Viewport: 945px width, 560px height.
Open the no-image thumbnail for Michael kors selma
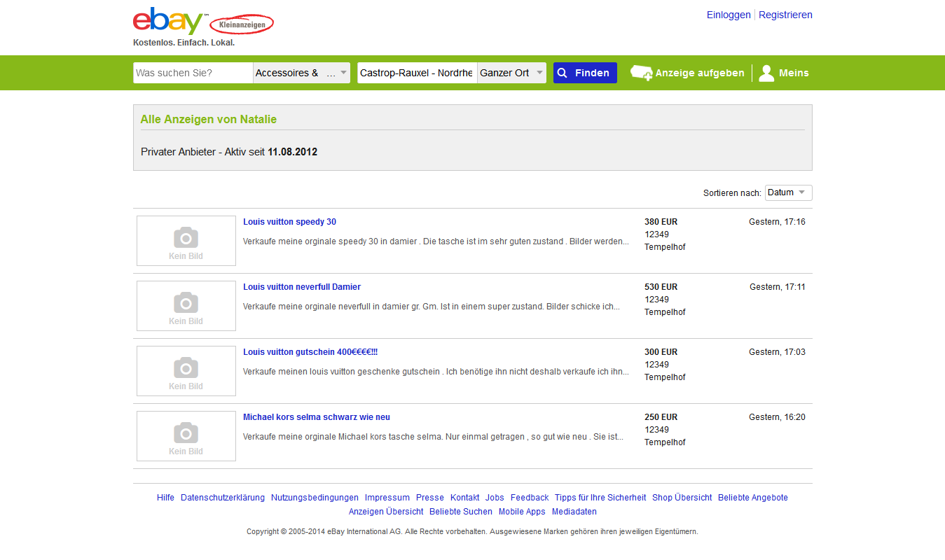(186, 436)
